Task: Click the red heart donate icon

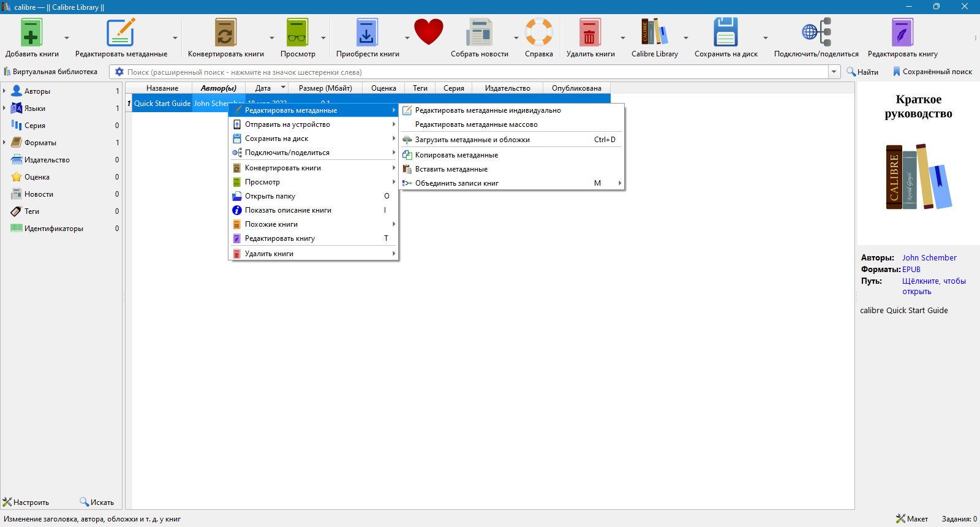Action: coord(428,32)
